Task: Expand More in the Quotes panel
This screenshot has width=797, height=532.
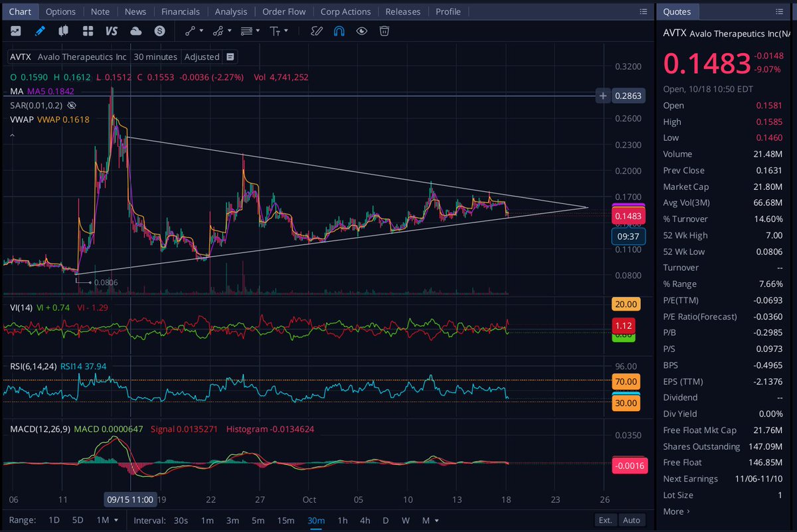Action: (677, 511)
